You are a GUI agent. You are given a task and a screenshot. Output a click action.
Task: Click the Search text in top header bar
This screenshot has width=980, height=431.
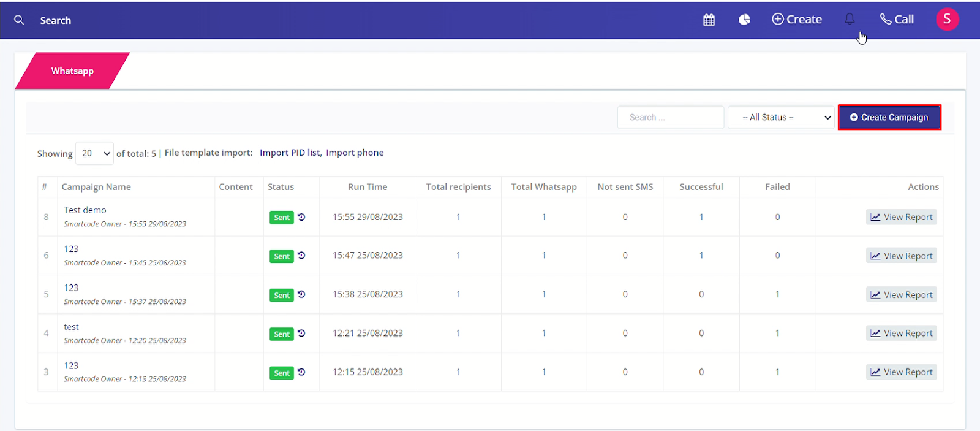click(56, 20)
